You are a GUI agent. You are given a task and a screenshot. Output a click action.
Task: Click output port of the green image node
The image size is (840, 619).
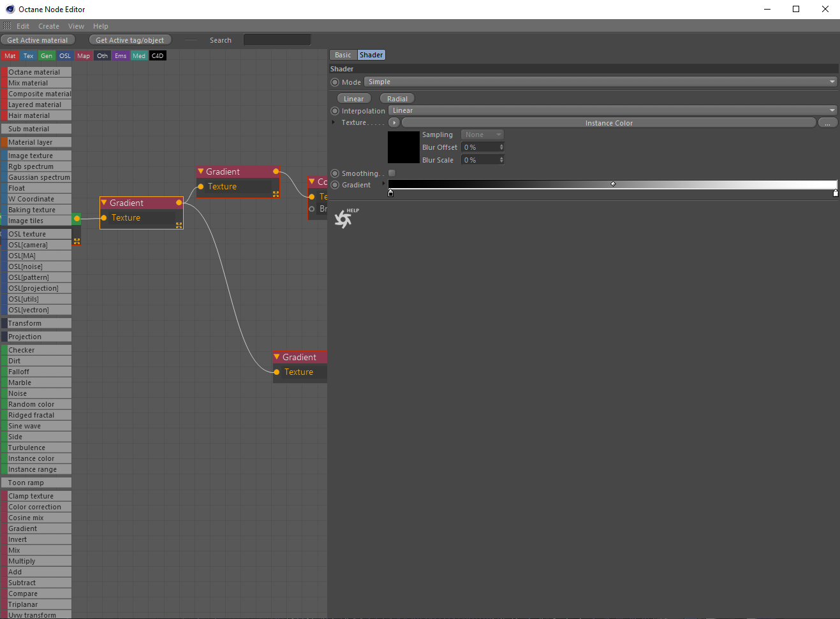click(77, 219)
